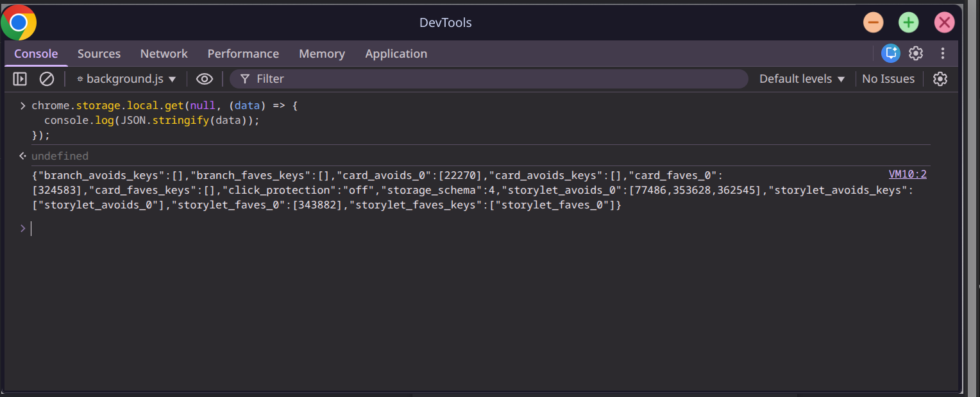The image size is (980, 397).
Task: Open DevTools settings gear
Action: pos(915,53)
